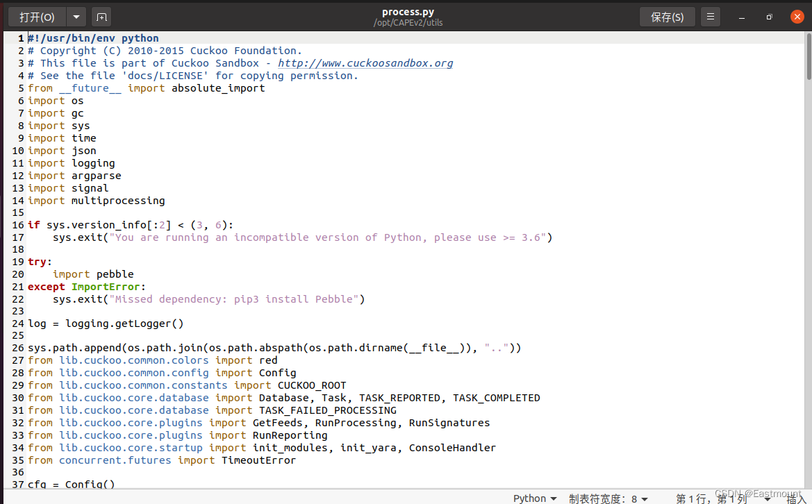Image resolution: width=812 pixels, height=504 pixels.
Task: Click the 'sys.path.append(os.path.join(' line
Action: click(274, 348)
